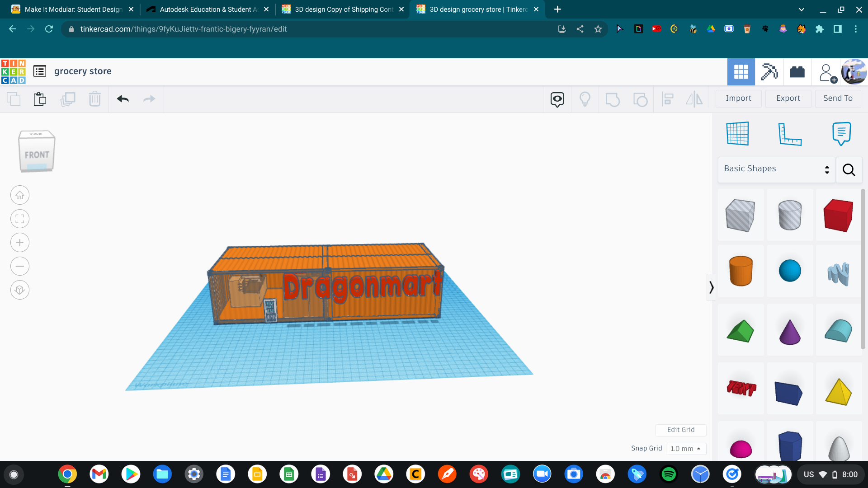Pick the red Box shape
The image size is (868, 488).
click(838, 216)
